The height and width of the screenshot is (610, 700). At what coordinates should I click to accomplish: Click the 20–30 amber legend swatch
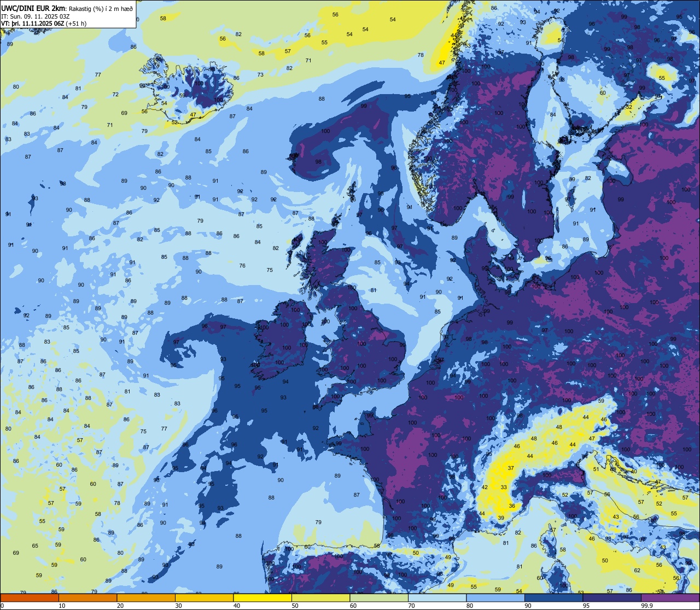click(146, 598)
